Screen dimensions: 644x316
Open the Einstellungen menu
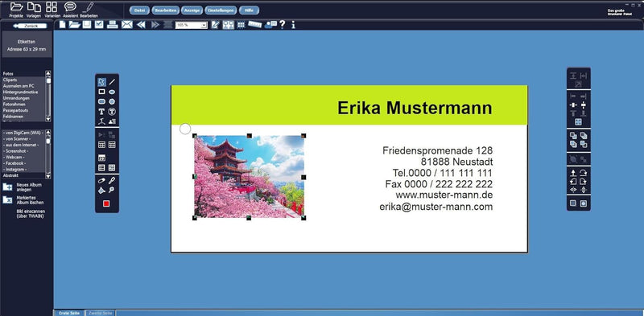tap(221, 10)
